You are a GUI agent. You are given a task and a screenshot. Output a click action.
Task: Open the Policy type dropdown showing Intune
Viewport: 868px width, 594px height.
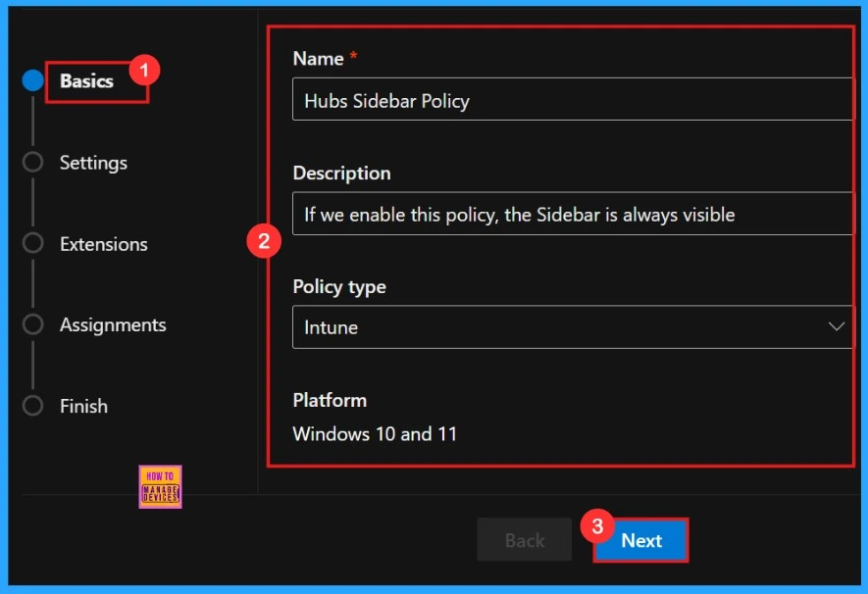click(574, 326)
